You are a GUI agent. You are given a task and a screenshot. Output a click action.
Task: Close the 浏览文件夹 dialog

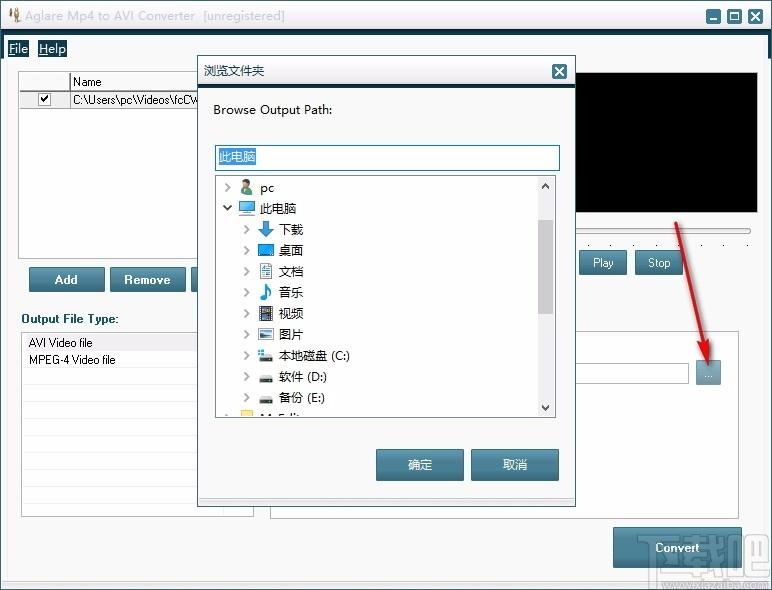click(559, 71)
